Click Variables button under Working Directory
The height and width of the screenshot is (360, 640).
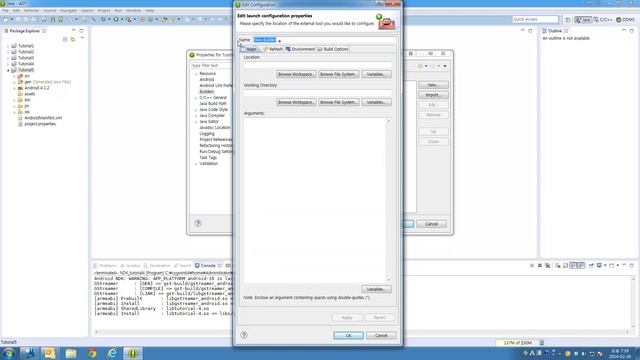[376, 102]
